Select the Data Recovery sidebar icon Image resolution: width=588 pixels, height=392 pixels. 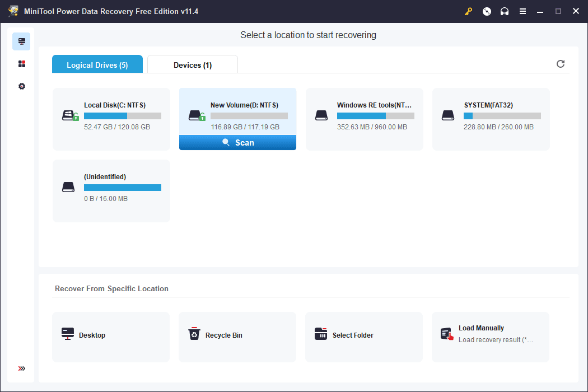[21, 41]
